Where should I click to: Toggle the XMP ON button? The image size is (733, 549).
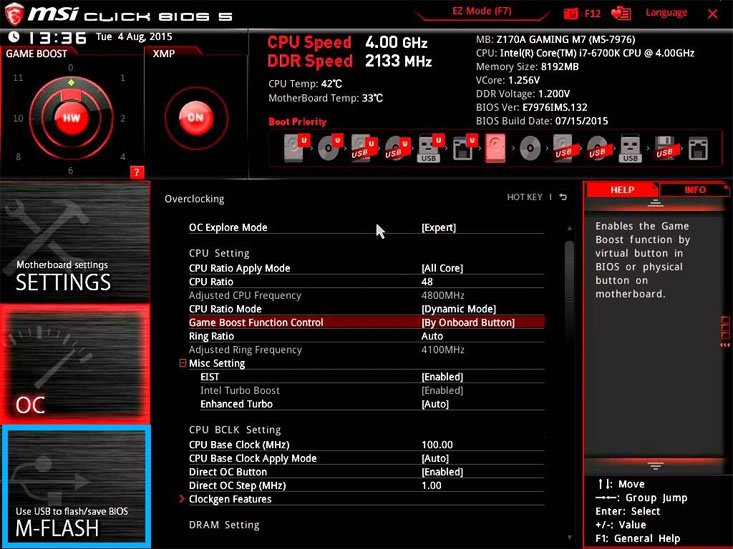pos(196,117)
